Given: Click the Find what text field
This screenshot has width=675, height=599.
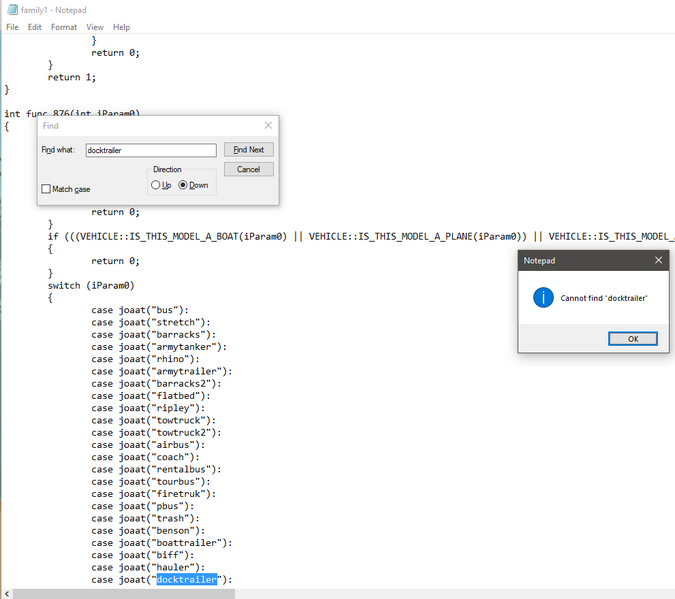Looking at the screenshot, I should coord(151,150).
